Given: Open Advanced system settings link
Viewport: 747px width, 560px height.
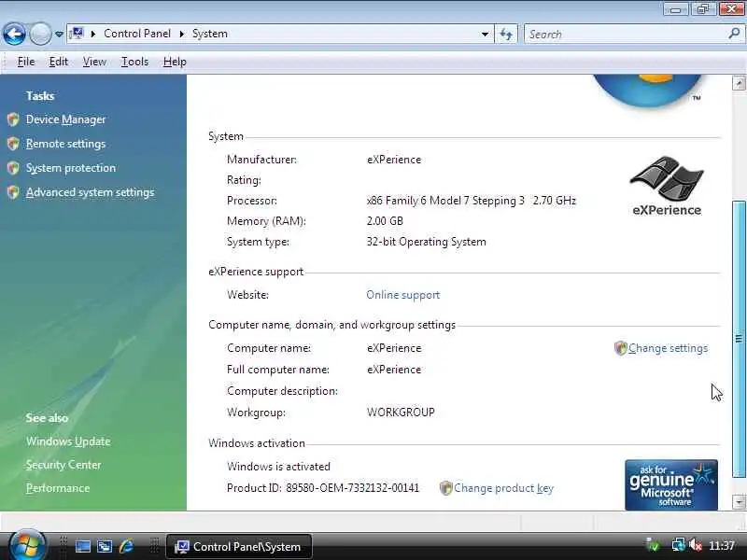Looking at the screenshot, I should pyautogui.click(x=90, y=192).
